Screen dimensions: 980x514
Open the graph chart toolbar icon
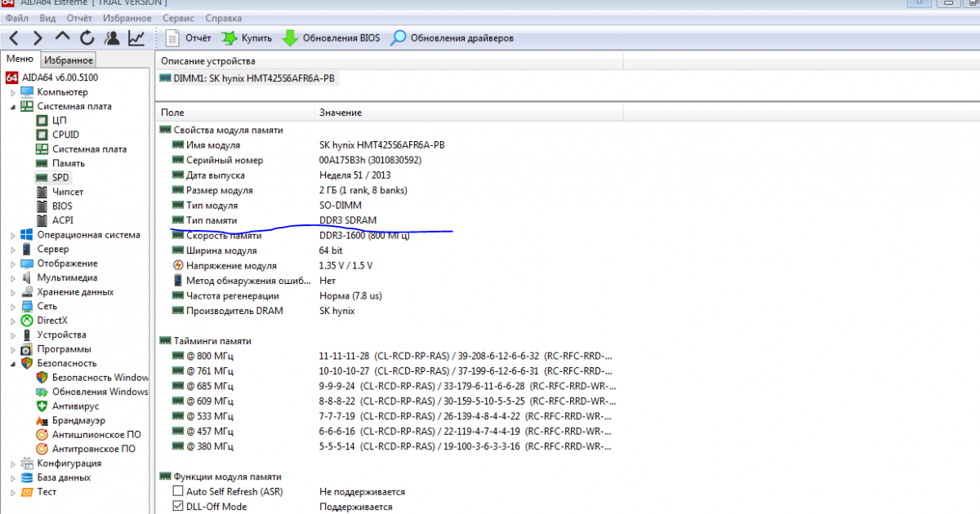[136, 38]
